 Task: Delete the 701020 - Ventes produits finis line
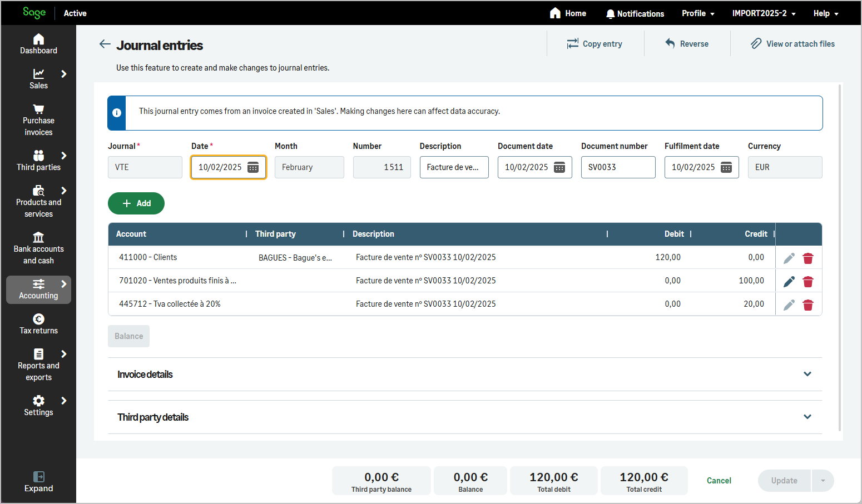pyautogui.click(x=808, y=282)
